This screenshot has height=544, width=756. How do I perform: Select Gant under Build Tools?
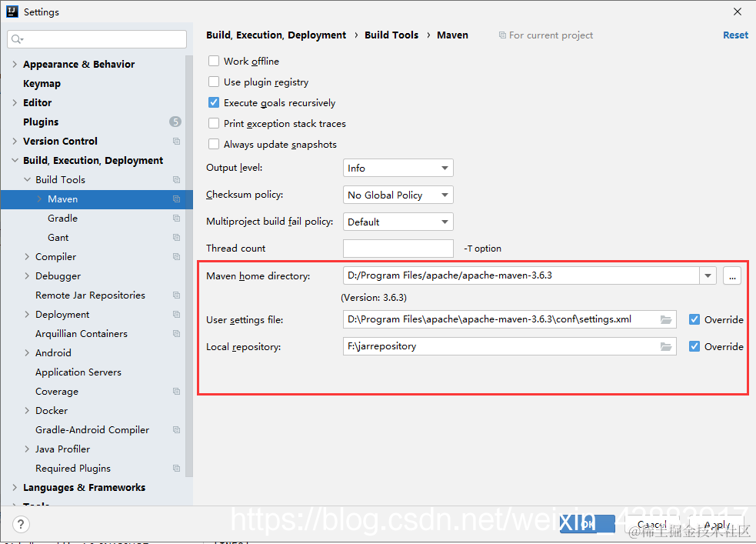pos(58,237)
